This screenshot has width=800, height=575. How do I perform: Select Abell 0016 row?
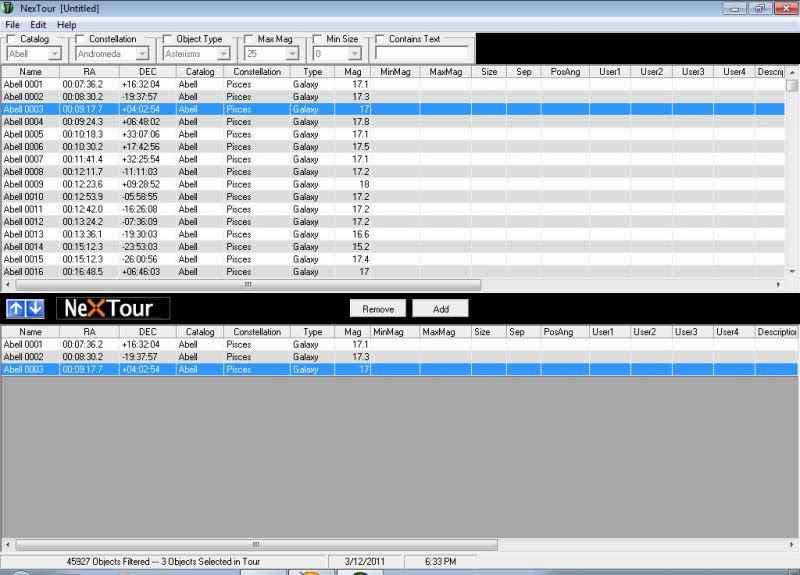click(x=393, y=271)
